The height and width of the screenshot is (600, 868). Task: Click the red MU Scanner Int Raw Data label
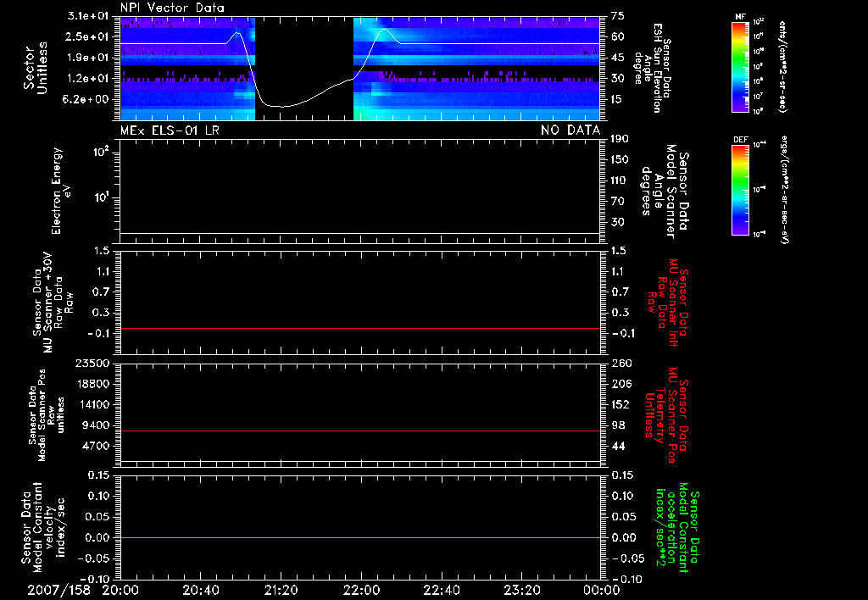pyautogui.click(x=669, y=303)
